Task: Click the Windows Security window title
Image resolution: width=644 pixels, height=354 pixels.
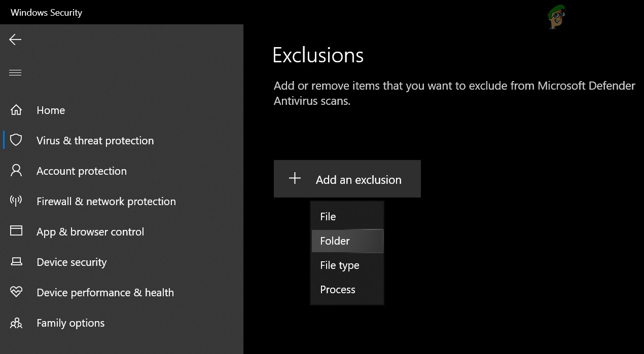Action: (x=46, y=13)
